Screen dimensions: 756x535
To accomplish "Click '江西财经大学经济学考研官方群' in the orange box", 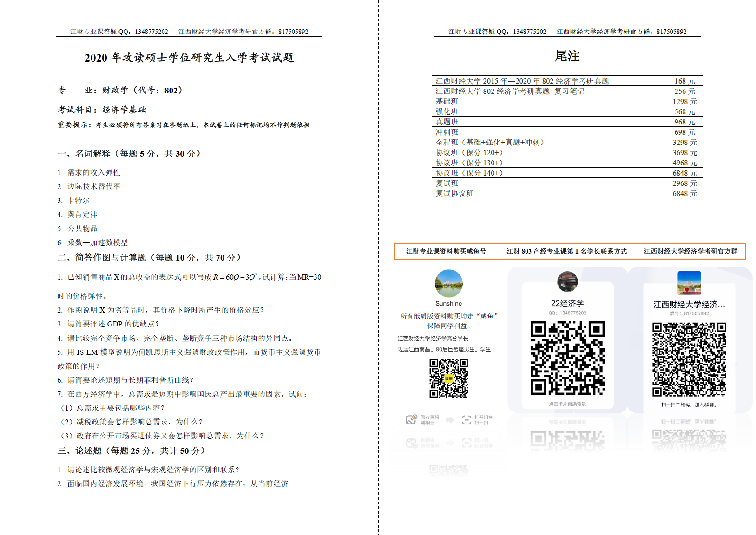I will coord(690,251).
